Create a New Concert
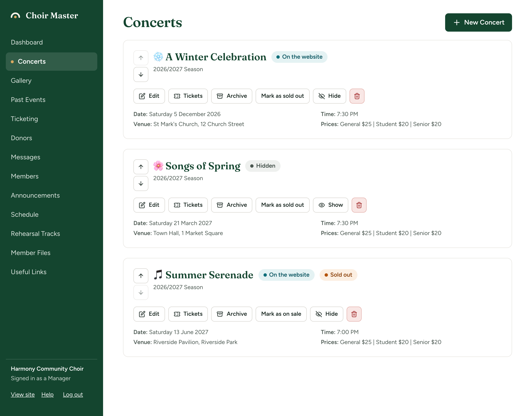This screenshot has width=532, height=416. (478, 22)
